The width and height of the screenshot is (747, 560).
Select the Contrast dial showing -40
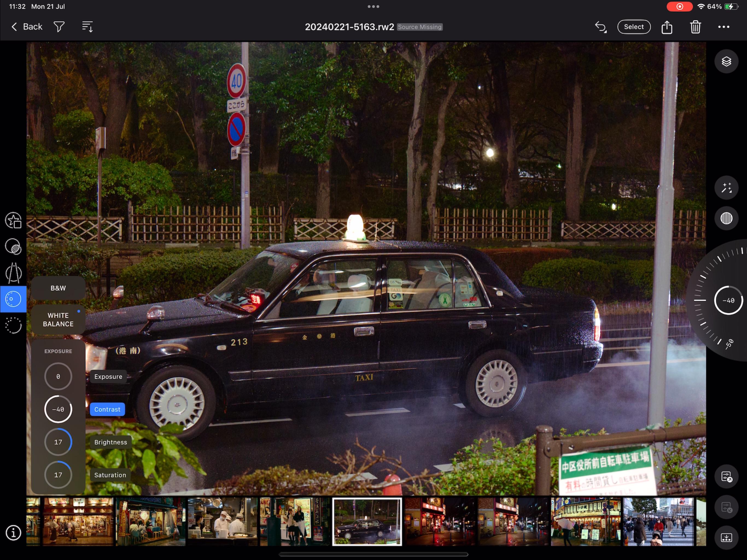[58, 409]
